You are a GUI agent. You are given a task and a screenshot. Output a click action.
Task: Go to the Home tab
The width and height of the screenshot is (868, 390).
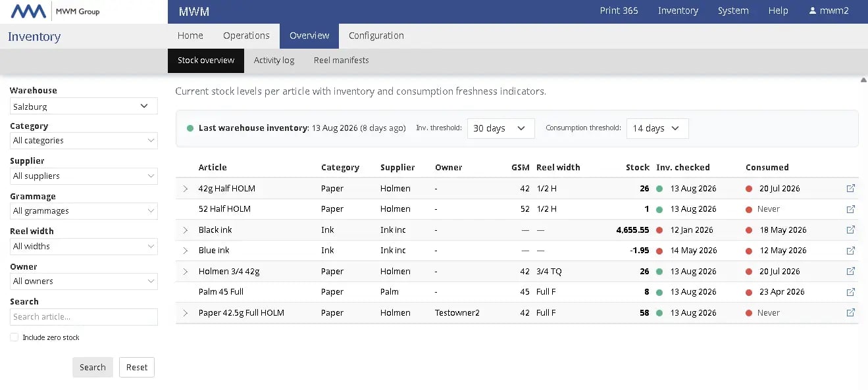pyautogui.click(x=190, y=36)
